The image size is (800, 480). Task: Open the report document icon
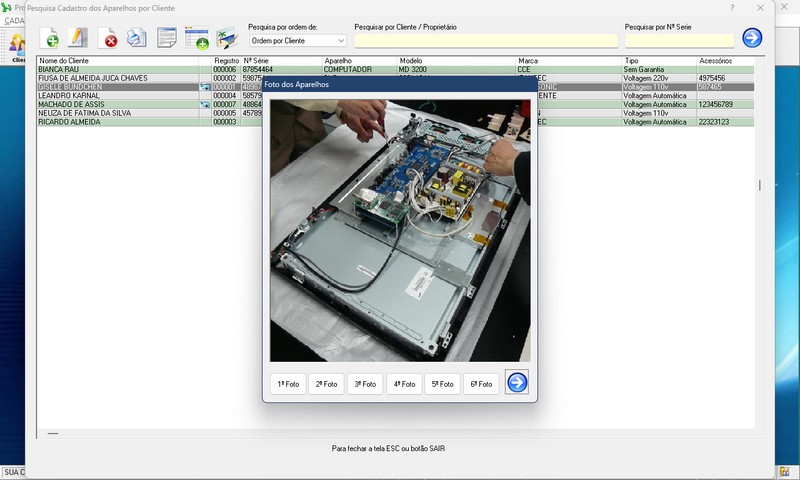click(166, 38)
